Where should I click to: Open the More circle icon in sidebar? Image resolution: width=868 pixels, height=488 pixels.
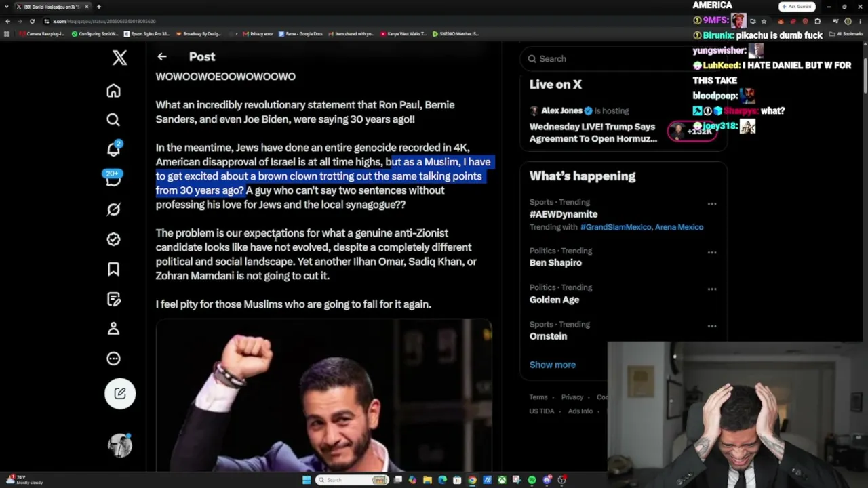(113, 359)
